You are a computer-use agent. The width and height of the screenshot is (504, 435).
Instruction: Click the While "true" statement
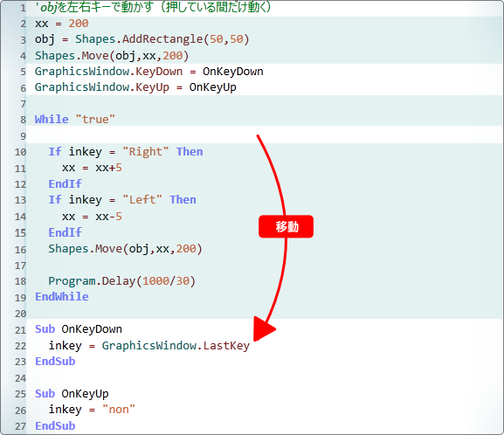(x=75, y=120)
